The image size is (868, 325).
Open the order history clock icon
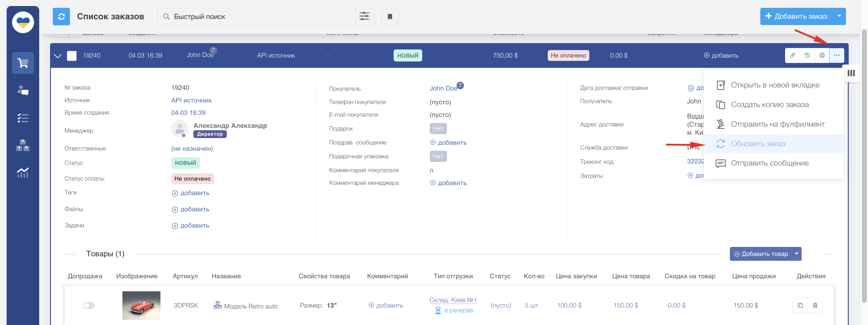[x=807, y=55]
